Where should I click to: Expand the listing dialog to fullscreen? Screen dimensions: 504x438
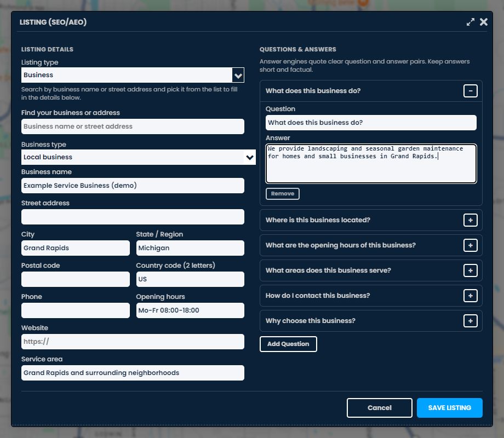(470, 22)
